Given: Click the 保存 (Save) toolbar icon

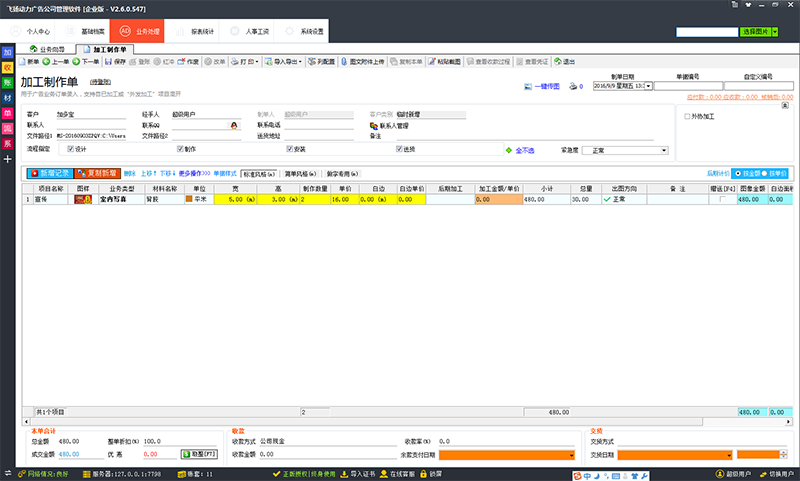Looking at the screenshot, I should coord(109,62).
